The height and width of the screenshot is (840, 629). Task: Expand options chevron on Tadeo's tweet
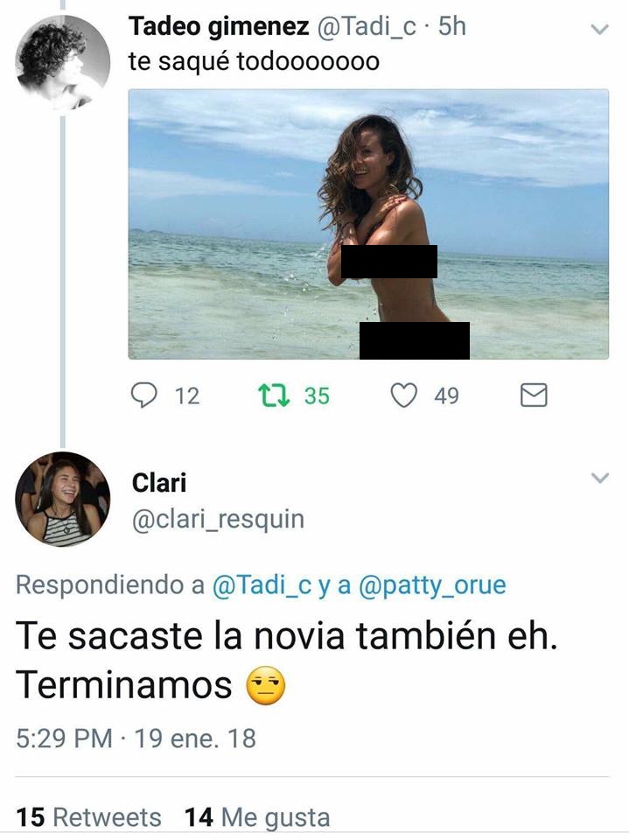click(x=599, y=29)
